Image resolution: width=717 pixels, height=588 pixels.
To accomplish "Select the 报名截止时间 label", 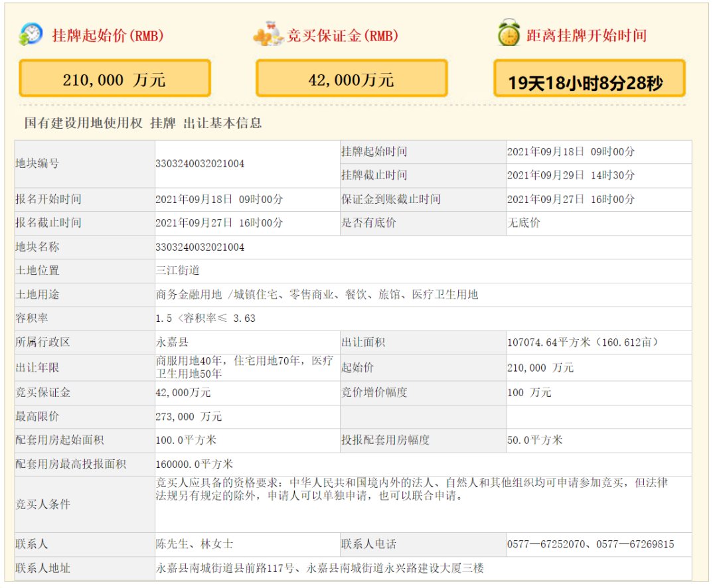I will coord(48,223).
